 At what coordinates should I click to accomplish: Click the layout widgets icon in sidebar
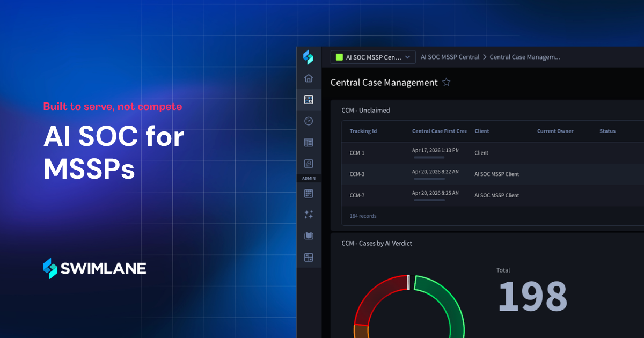(309, 258)
